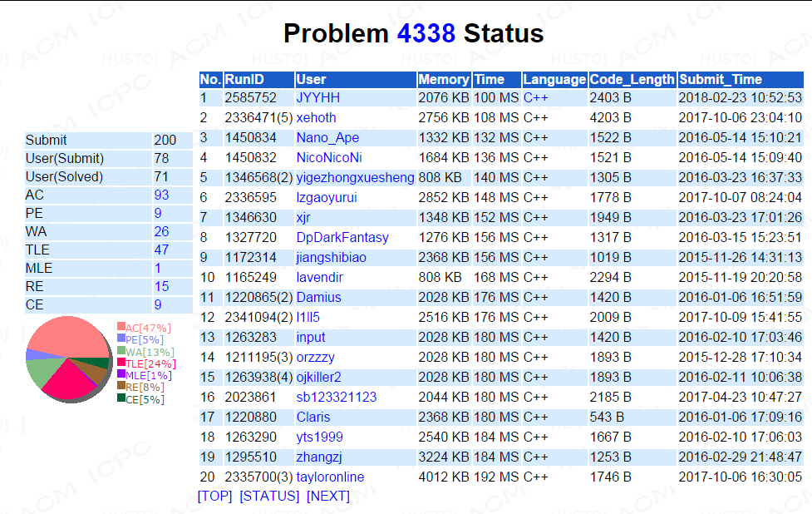Open user JYYHH's profile
This screenshot has height=514, width=812.
318,98
